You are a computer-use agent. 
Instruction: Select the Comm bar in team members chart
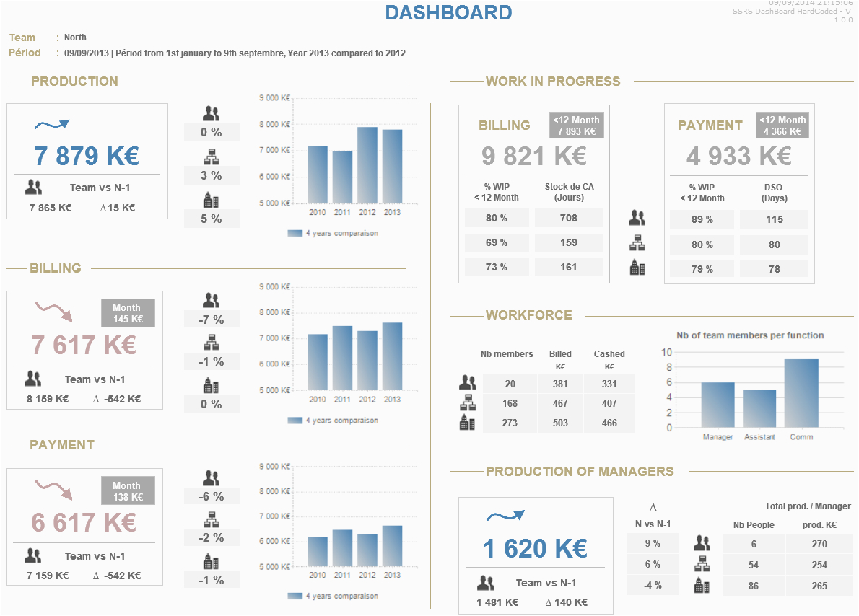(x=801, y=393)
